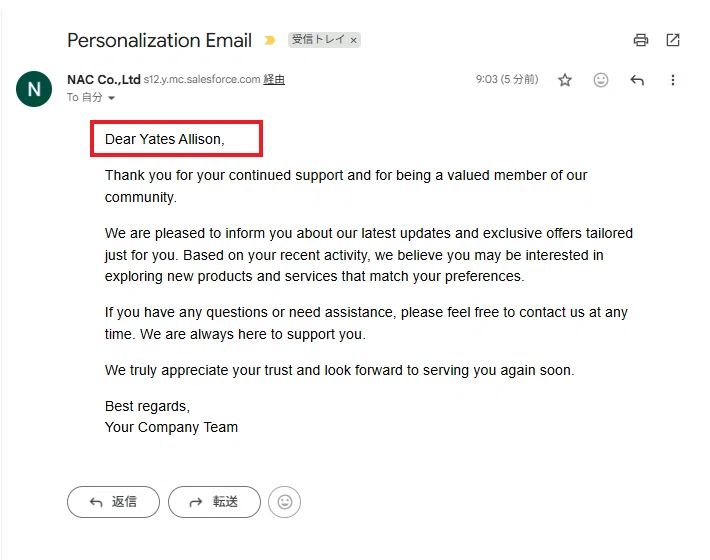
Task: Print the email with the printer icon
Action: point(640,40)
